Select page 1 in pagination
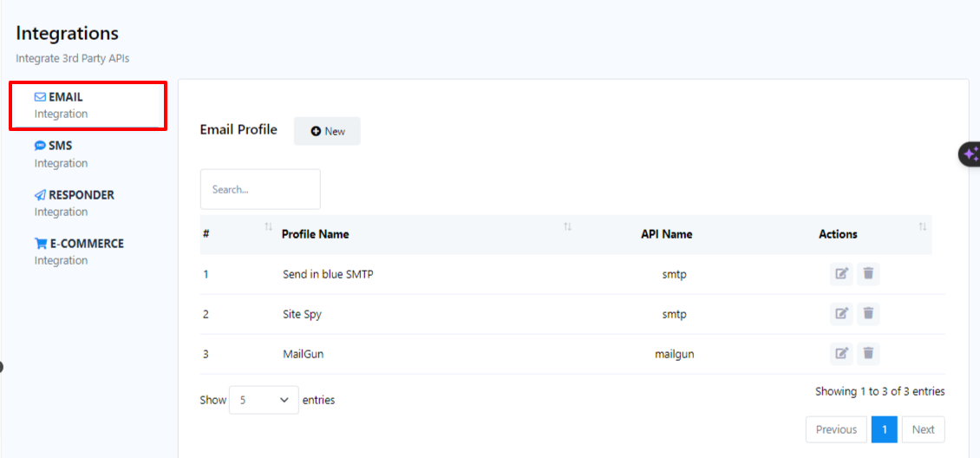Image resolution: width=980 pixels, height=458 pixels. (x=884, y=429)
